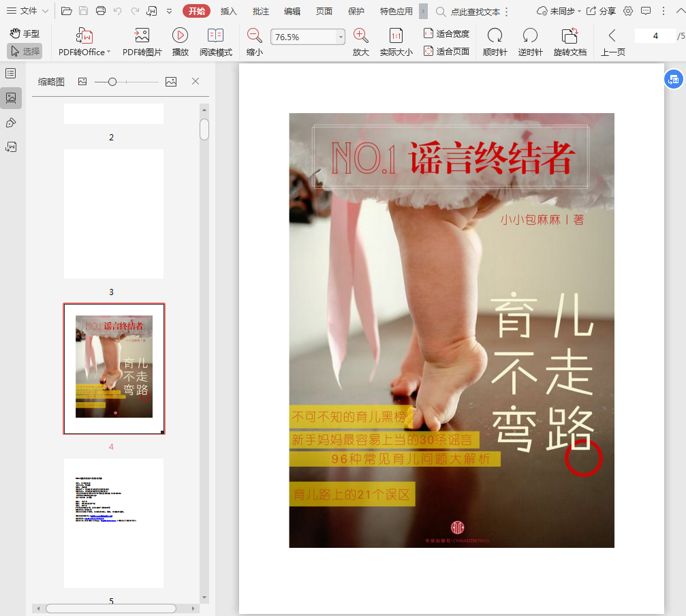This screenshot has height=616, width=686.
Task: Open the 特色应用 tab
Action: pos(396,12)
